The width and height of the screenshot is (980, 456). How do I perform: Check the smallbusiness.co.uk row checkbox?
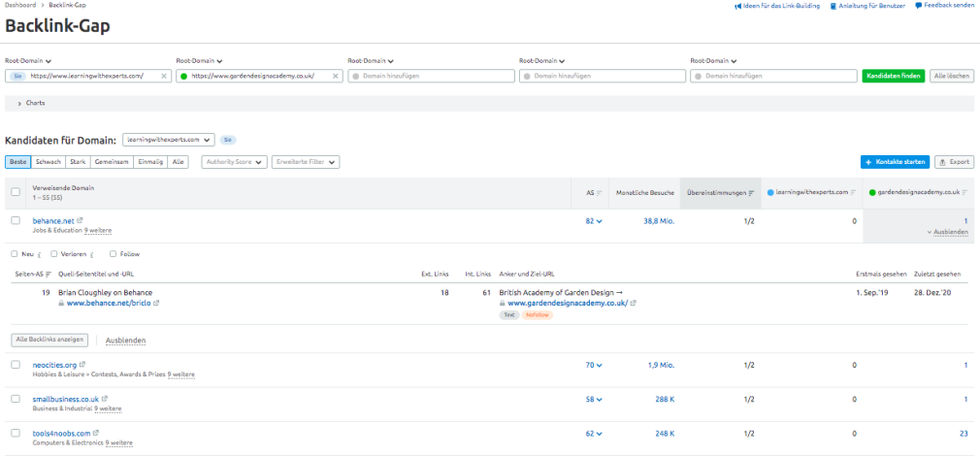[x=16, y=399]
